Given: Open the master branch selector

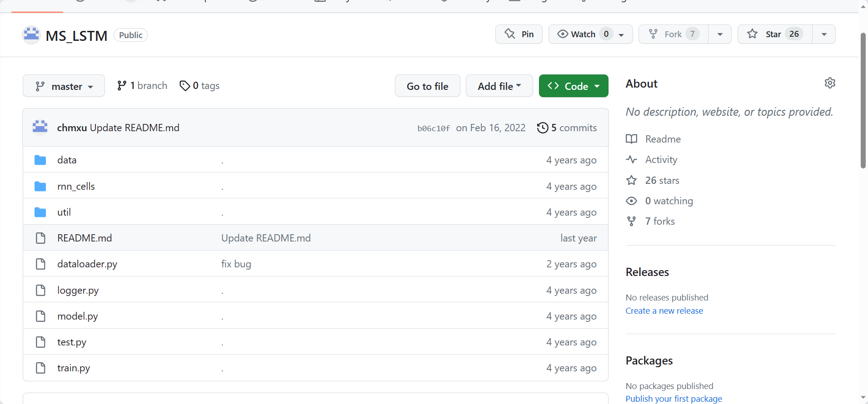Looking at the screenshot, I should (64, 86).
